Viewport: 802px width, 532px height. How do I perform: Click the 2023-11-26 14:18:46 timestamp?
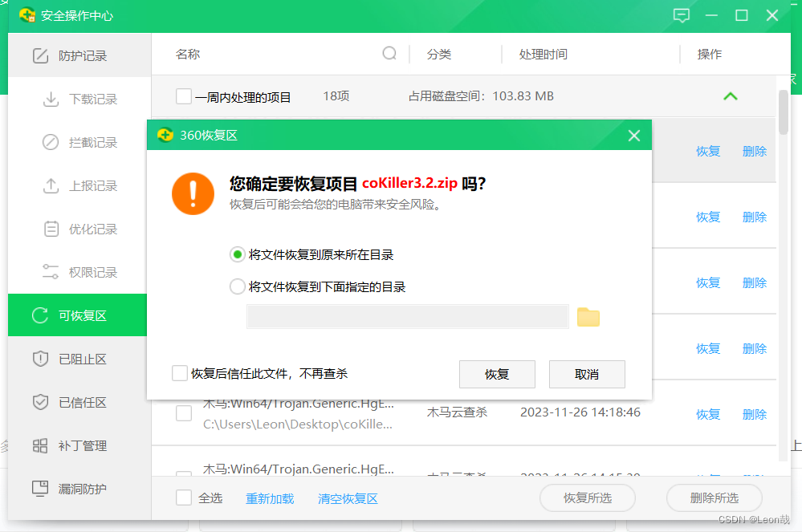tap(580, 412)
